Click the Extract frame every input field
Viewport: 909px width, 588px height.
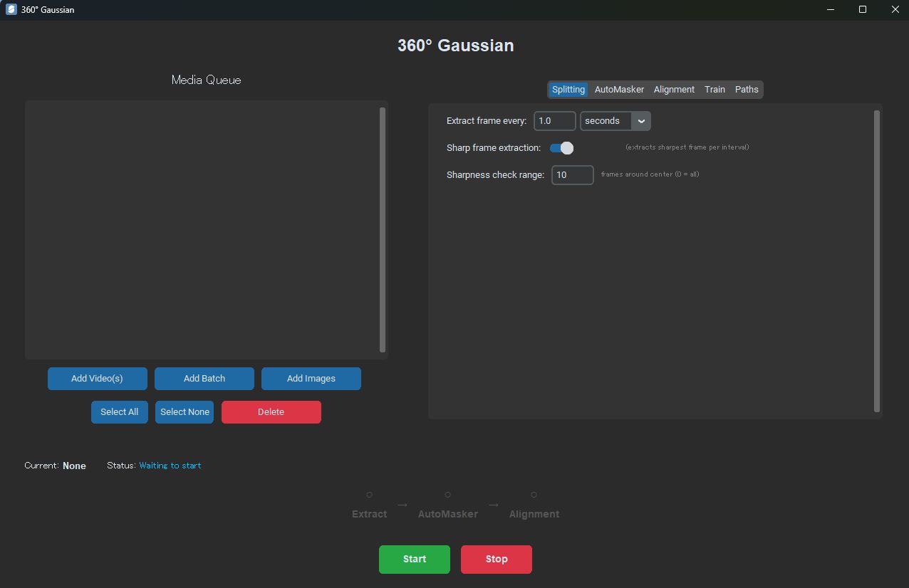(554, 120)
